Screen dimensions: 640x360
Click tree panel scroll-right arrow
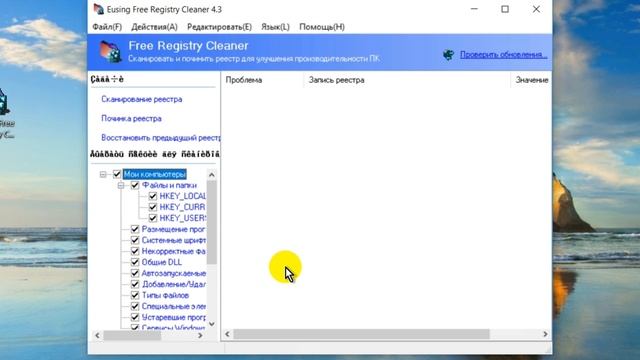point(200,336)
